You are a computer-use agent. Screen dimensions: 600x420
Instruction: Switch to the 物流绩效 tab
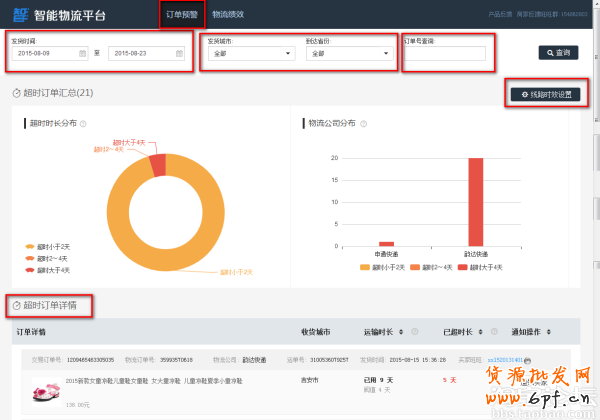point(228,15)
